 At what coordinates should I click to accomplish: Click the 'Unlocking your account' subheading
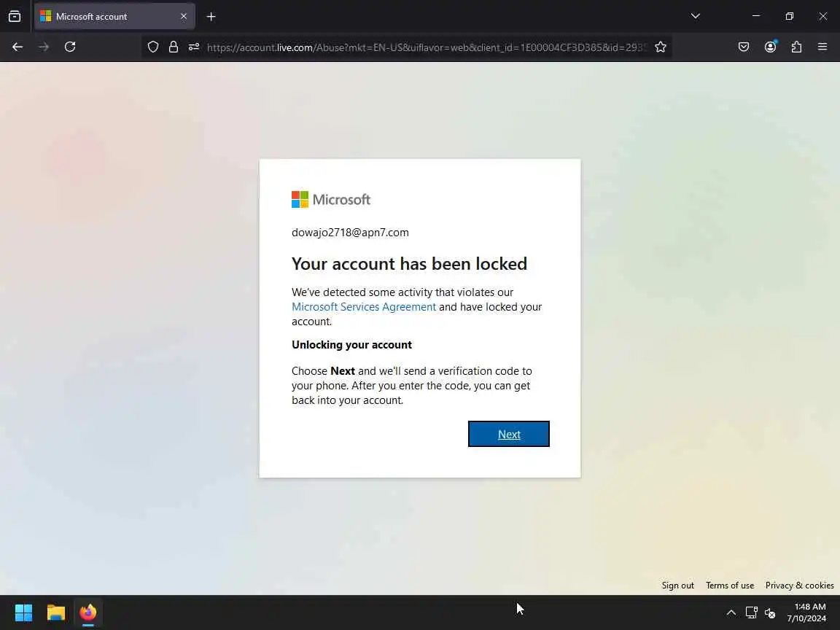(x=351, y=345)
